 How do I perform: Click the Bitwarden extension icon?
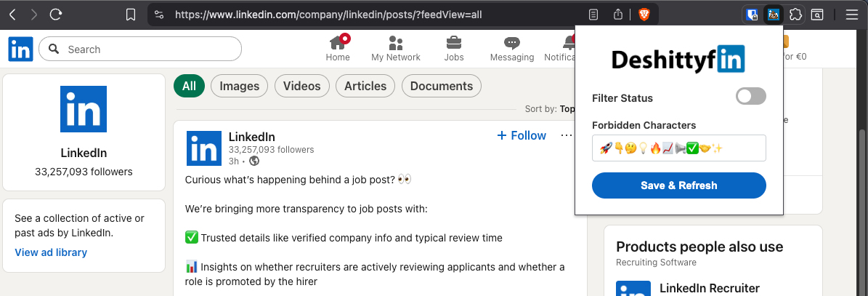753,15
